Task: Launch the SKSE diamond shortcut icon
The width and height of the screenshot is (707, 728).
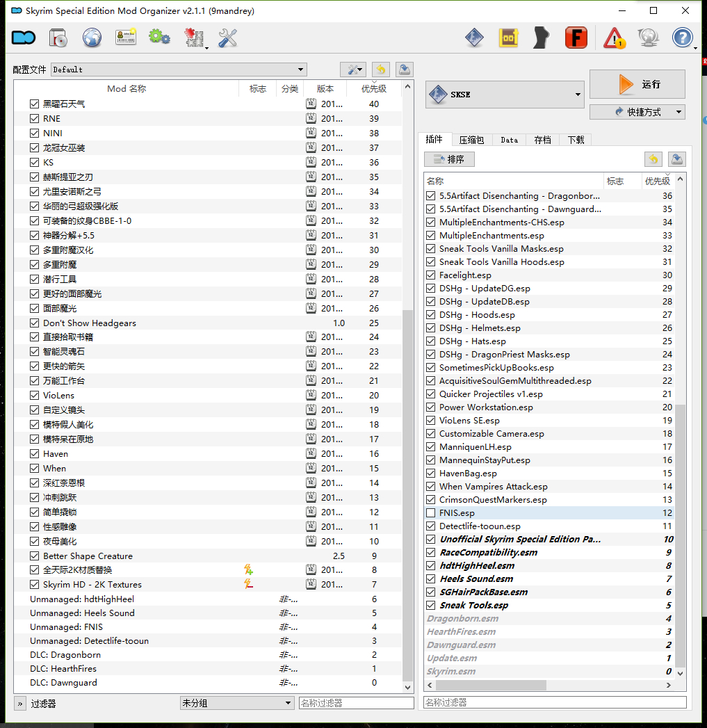Action: point(474,38)
